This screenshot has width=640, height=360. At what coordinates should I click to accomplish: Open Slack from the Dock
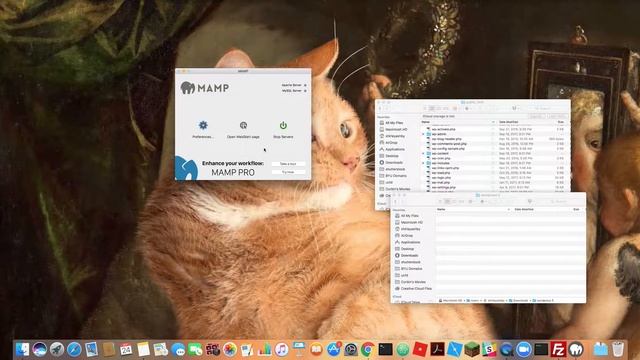click(x=489, y=349)
